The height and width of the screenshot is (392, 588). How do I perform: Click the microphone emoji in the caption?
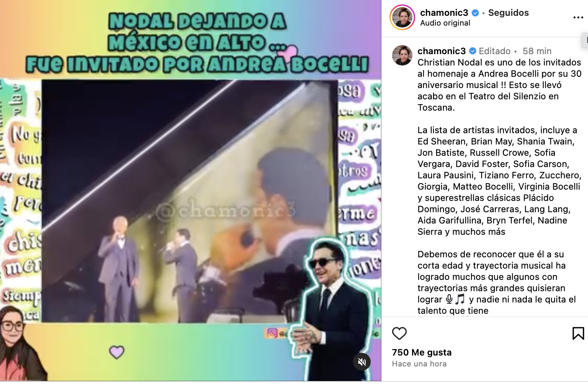pos(449,299)
